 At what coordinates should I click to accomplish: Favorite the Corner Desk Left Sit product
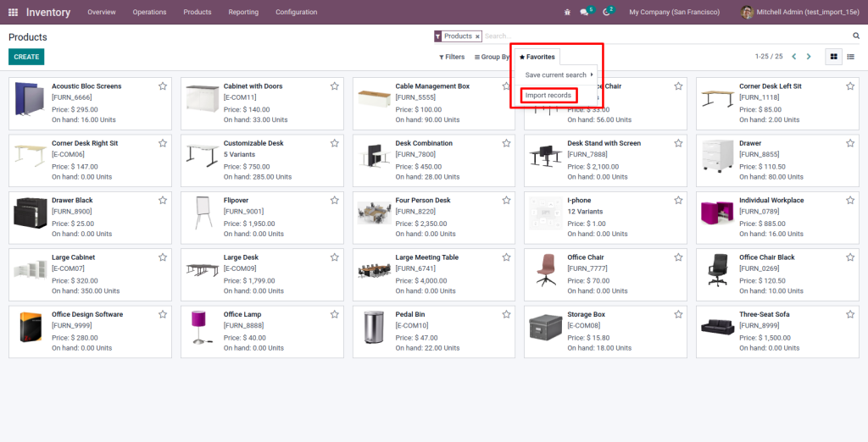pyautogui.click(x=850, y=86)
